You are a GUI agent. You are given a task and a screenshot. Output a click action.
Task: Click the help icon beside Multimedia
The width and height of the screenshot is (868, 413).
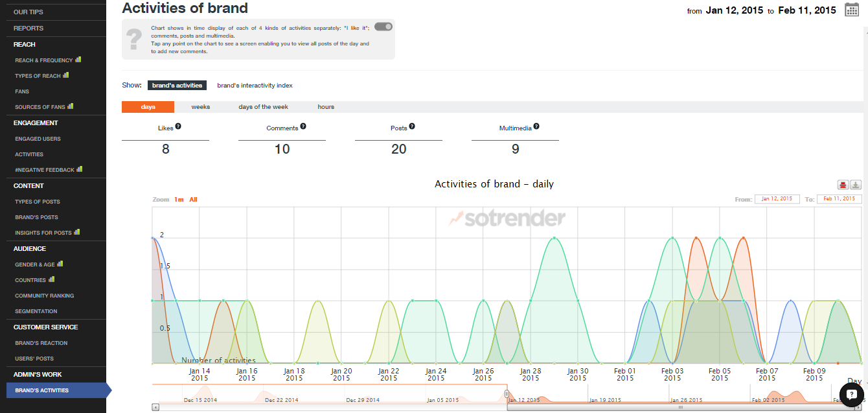(x=536, y=127)
